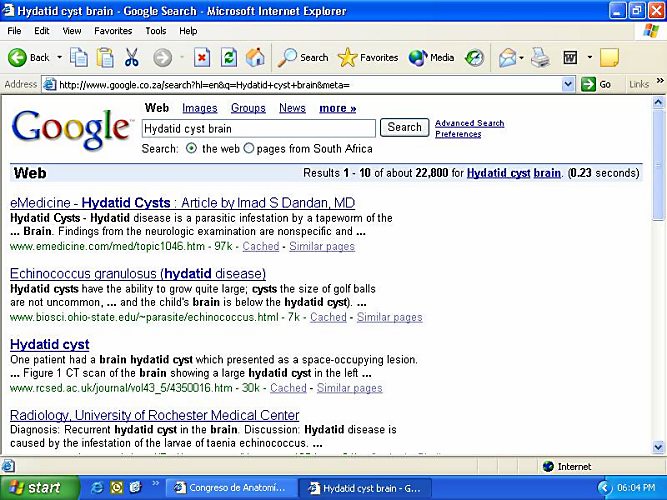Open 'Hydatid cyst' rcsed result link
The width and height of the screenshot is (667, 500).
(x=50, y=344)
